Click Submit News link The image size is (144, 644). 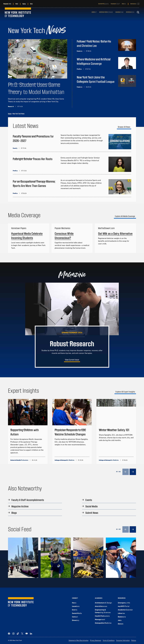pyautogui.click(x=92, y=513)
